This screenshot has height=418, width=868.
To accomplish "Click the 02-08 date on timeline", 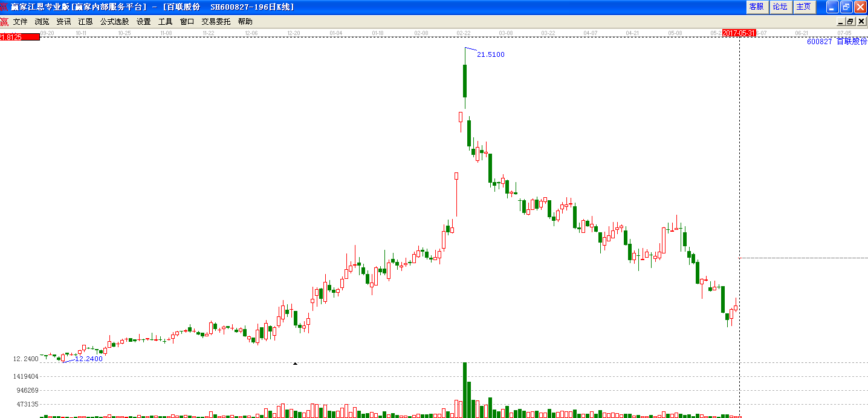I will click(x=421, y=33).
